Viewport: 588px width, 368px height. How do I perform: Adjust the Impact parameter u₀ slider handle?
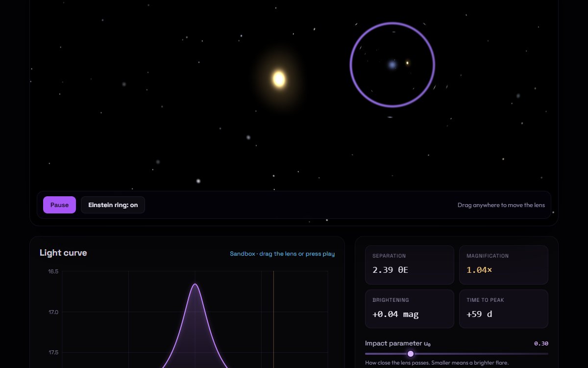click(x=411, y=354)
